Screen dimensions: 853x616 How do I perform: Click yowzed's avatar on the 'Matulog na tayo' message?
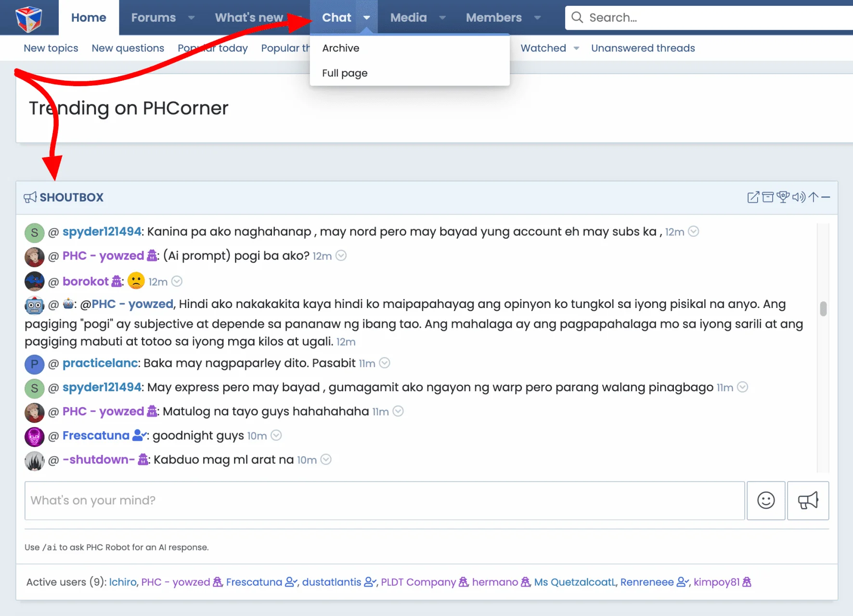(35, 412)
